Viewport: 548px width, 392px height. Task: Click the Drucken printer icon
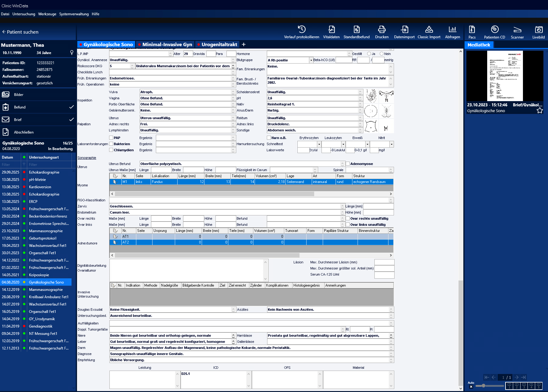point(382,29)
